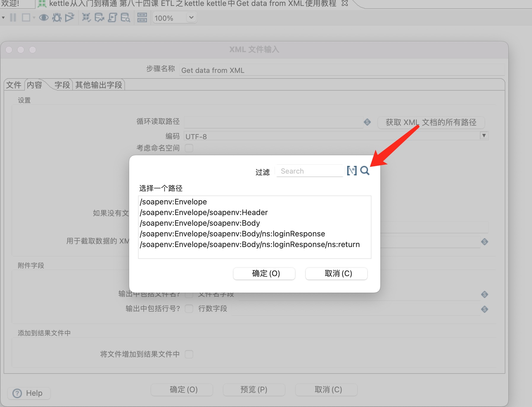Stop the transformation

point(27,17)
